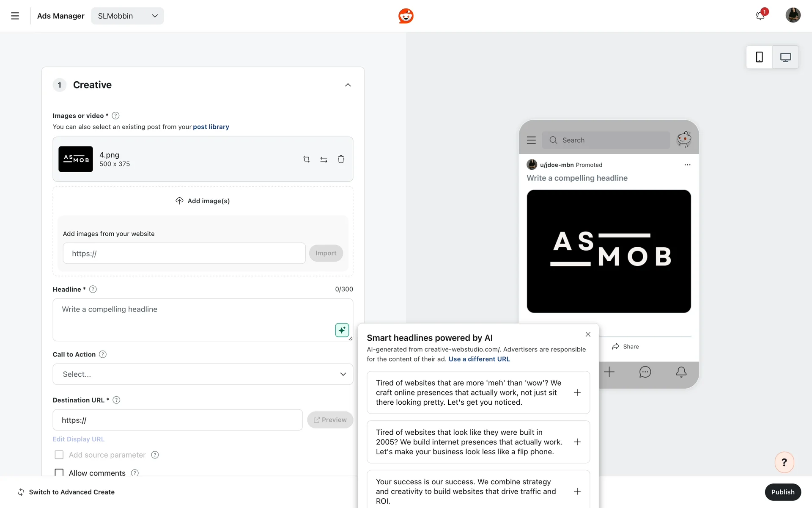Click the help icon next to Headline
The height and width of the screenshot is (508, 812).
93,289
